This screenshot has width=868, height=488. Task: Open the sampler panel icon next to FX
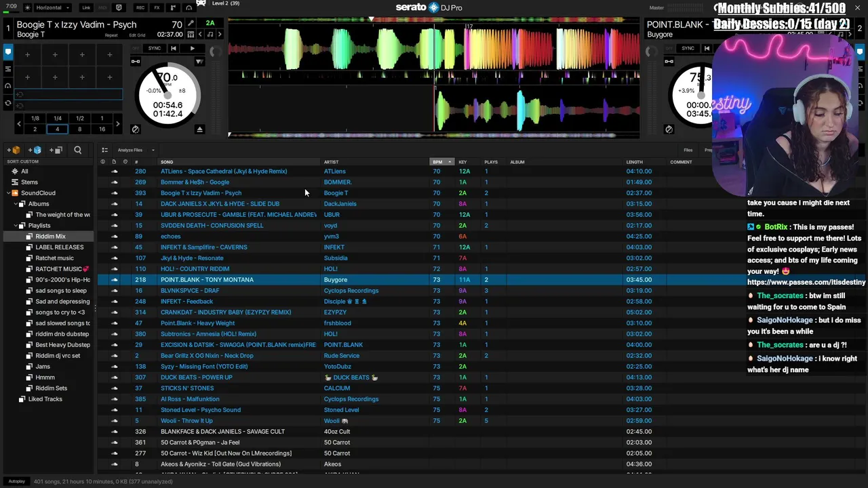click(x=173, y=7)
